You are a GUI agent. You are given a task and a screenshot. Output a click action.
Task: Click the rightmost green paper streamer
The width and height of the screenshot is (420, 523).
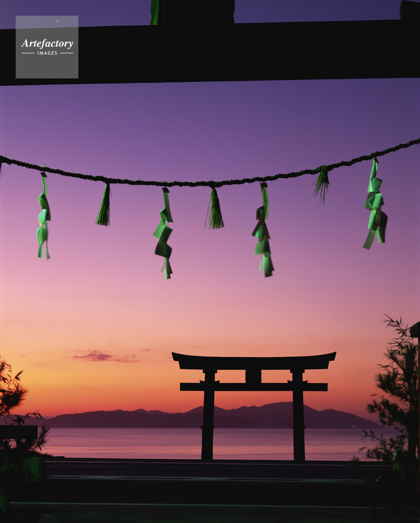click(376, 207)
